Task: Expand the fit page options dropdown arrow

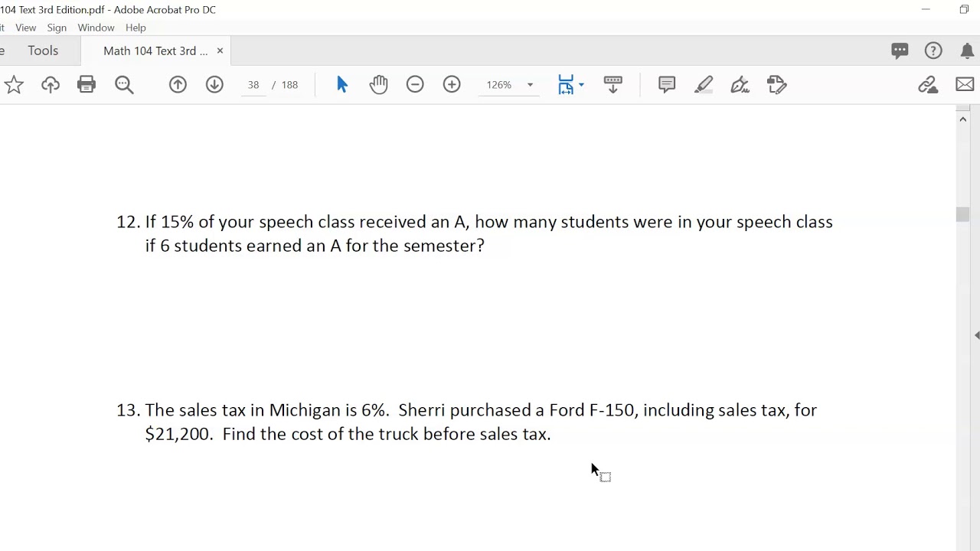Action: coord(582,85)
